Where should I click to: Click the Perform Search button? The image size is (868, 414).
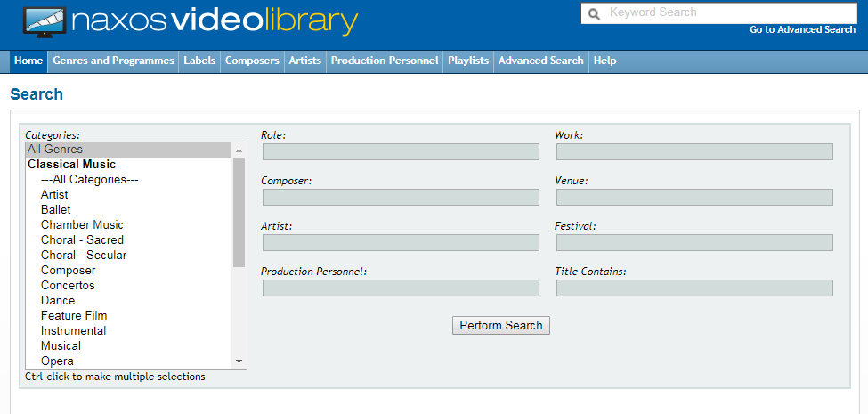click(501, 326)
